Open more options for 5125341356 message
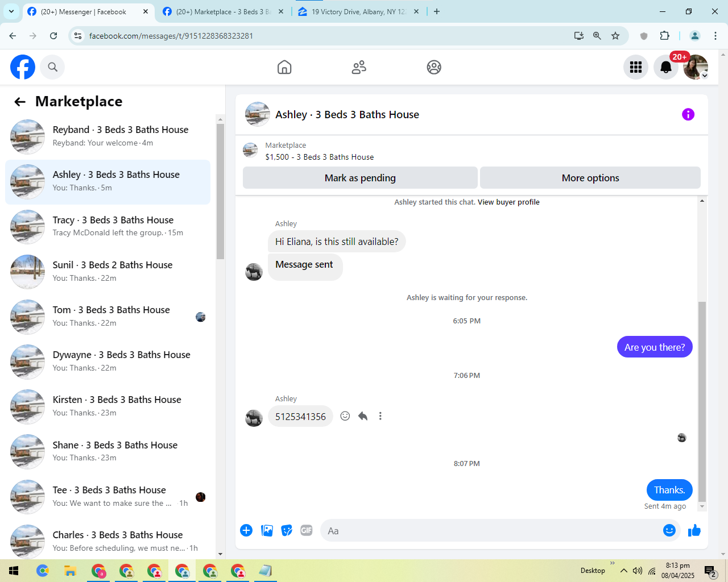The height and width of the screenshot is (582, 728). 380,416
